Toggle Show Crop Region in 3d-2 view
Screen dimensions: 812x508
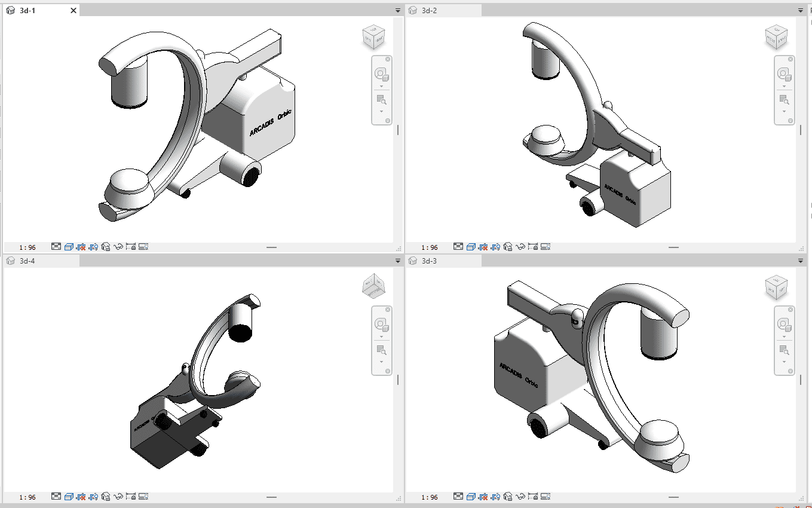point(495,246)
